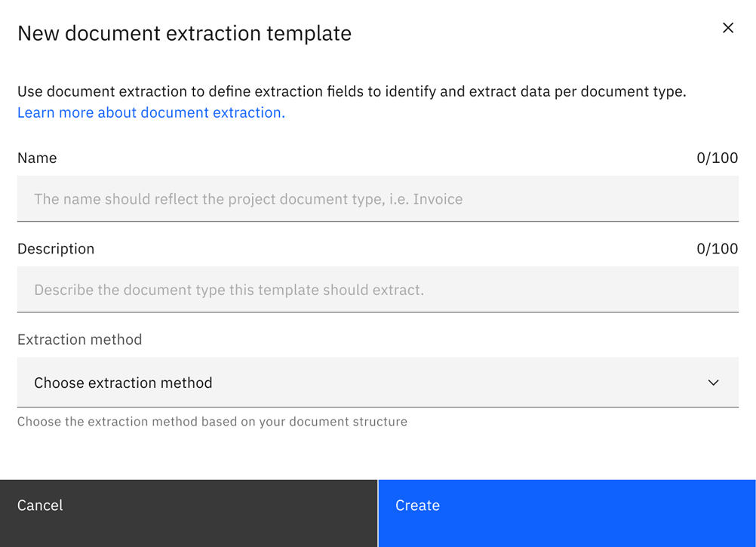
Task: Open the Choose extraction method dropdown
Action: pyautogui.click(x=377, y=383)
